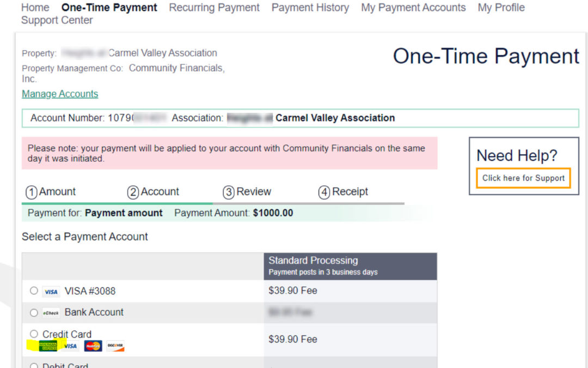Viewport: 588px width, 368px height.
Task: Select the VISA #3088 radio button
Action: pos(34,291)
